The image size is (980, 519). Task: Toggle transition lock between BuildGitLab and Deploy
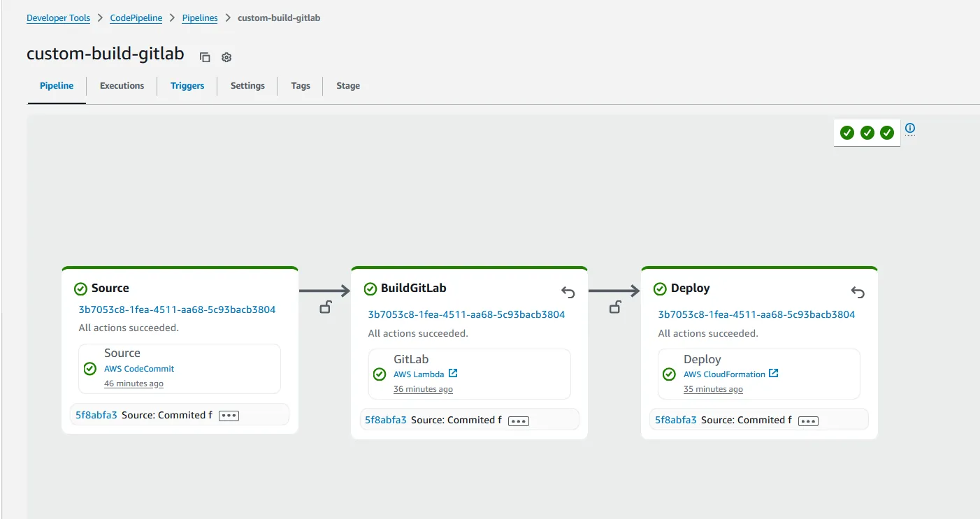(615, 307)
